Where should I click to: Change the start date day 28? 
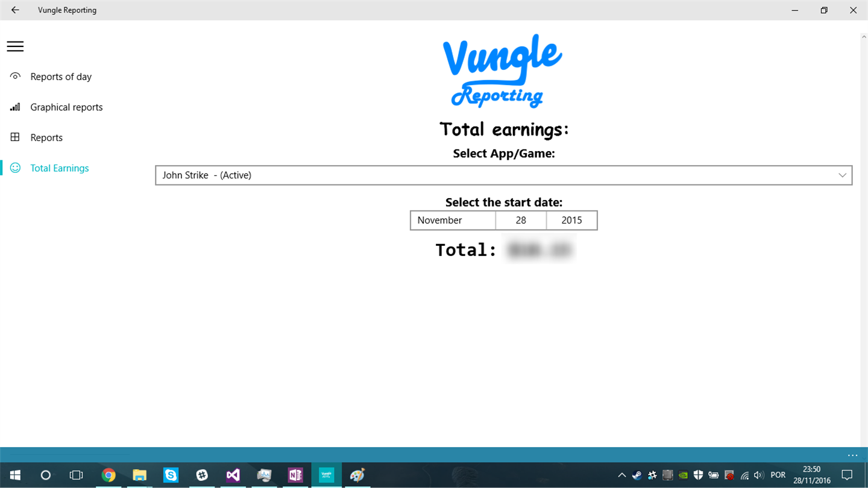click(x=521, y=221)
